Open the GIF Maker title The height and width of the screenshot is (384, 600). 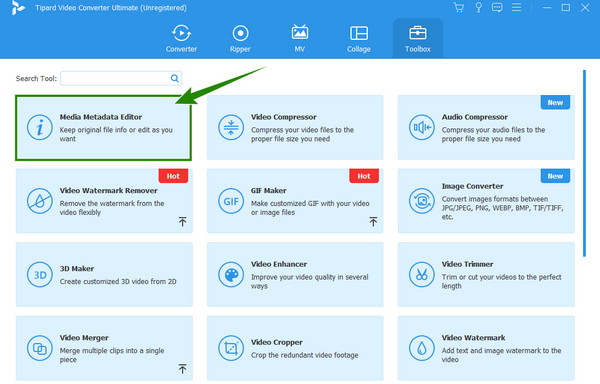pos(268,190)
